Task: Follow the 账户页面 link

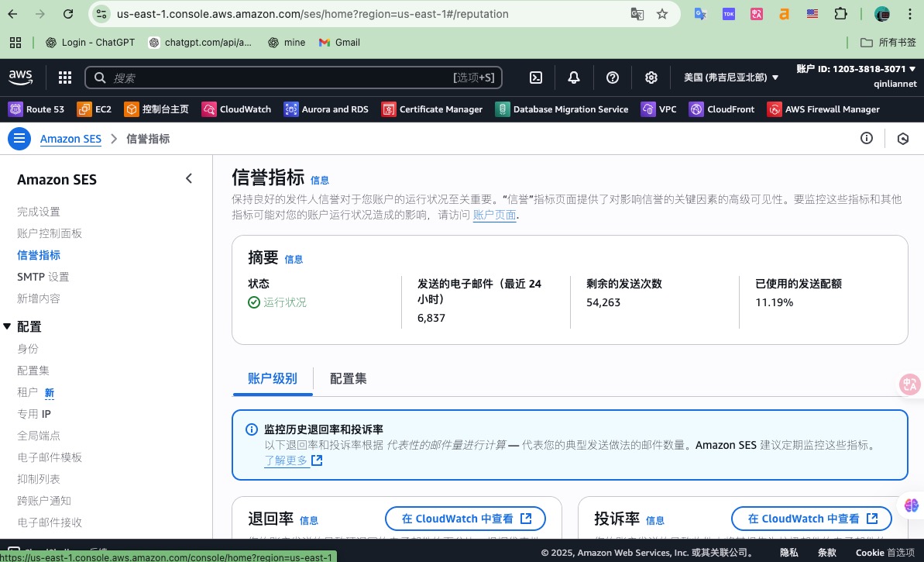Action: pyautogui.click(x=494, y=215)
